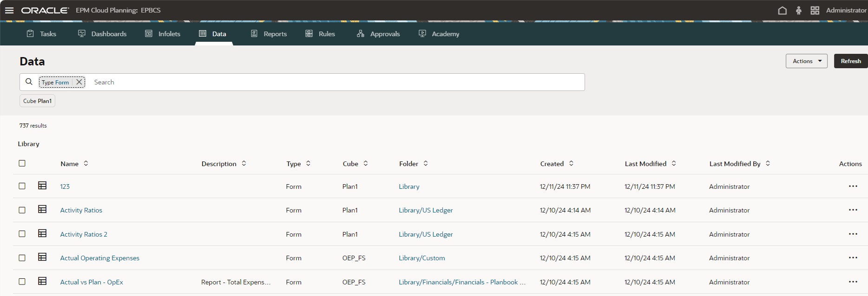Sort by Cube column arrows
The height and width of the screenshot is (296, 868).
[x=366, y=163]
